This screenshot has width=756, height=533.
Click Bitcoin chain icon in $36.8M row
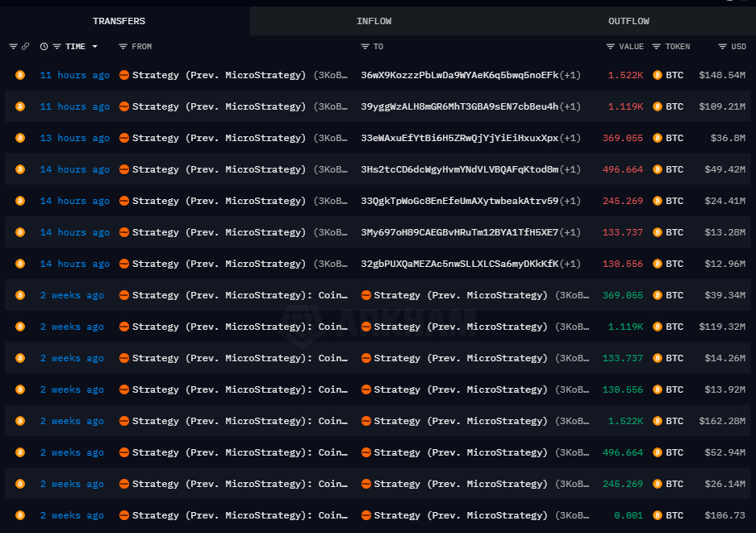tap(20, 138)
